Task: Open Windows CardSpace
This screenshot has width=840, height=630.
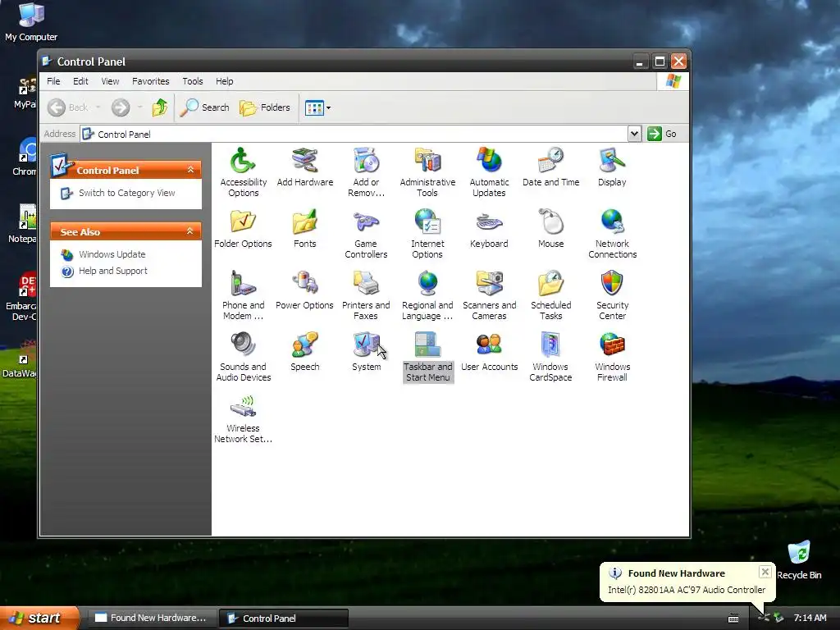Action: coord(550,357)
